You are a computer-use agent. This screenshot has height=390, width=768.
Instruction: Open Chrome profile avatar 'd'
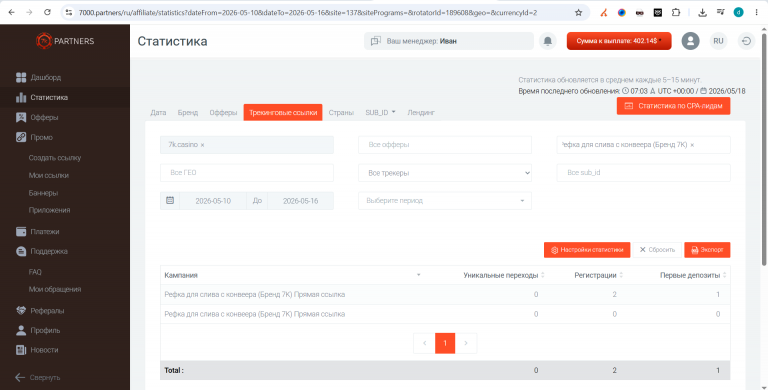(738, 13)
